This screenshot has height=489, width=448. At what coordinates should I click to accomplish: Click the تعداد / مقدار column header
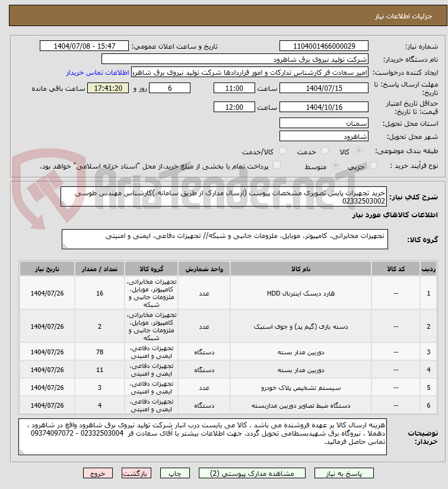[100, 269]
